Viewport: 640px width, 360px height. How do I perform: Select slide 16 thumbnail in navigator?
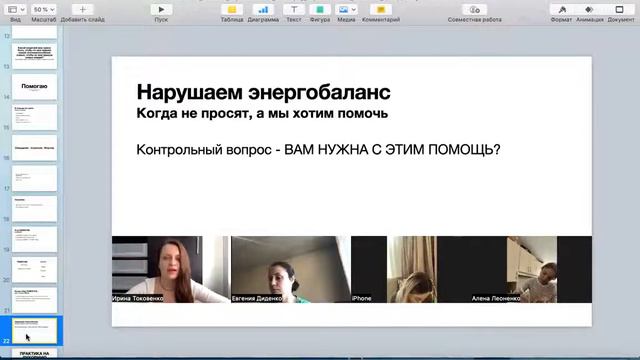[34, 148]
